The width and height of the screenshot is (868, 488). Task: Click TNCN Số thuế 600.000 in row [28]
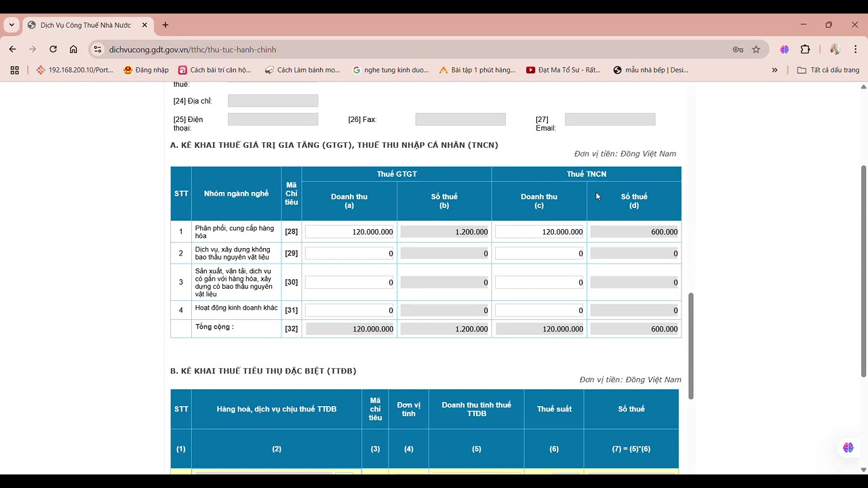pyautogui.click(x=634, y=232)
